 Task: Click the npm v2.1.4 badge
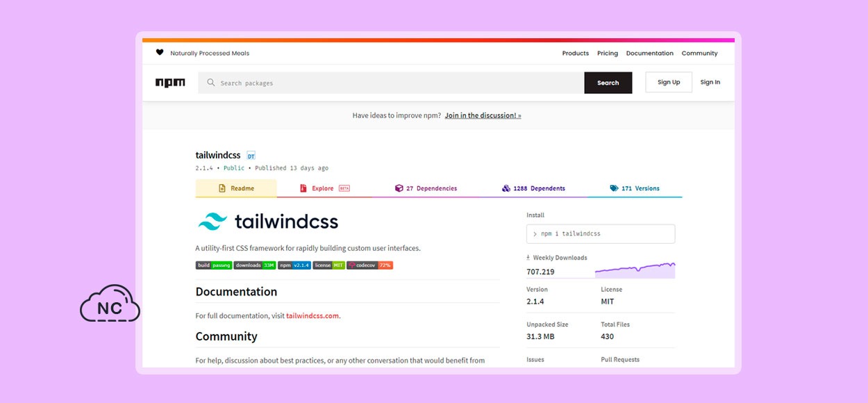294,265
